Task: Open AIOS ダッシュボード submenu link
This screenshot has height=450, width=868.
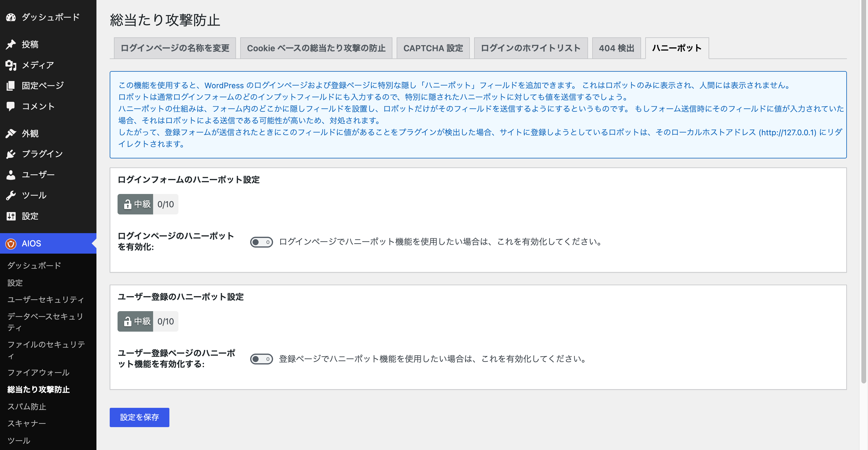Action: [x=34, y=265]
